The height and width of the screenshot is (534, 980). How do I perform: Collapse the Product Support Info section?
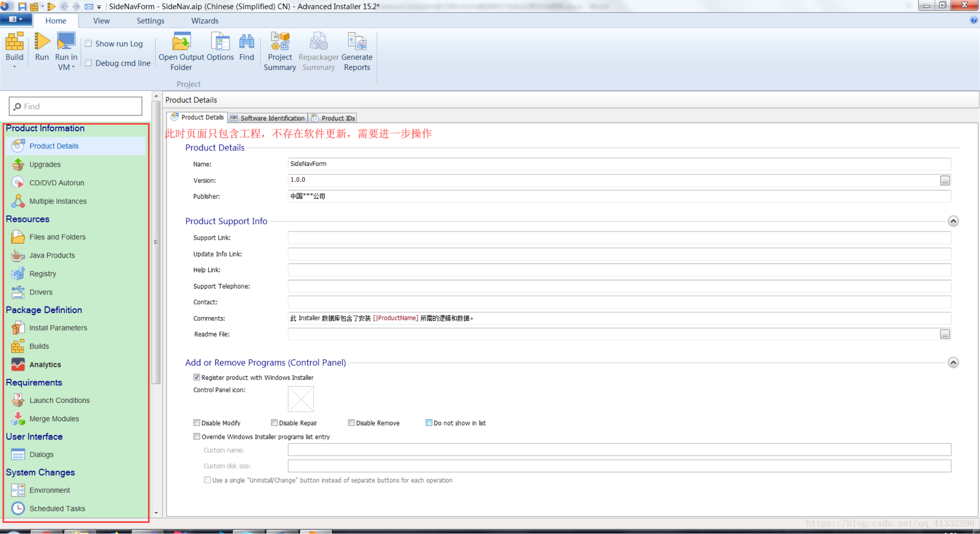coord(953,221)
